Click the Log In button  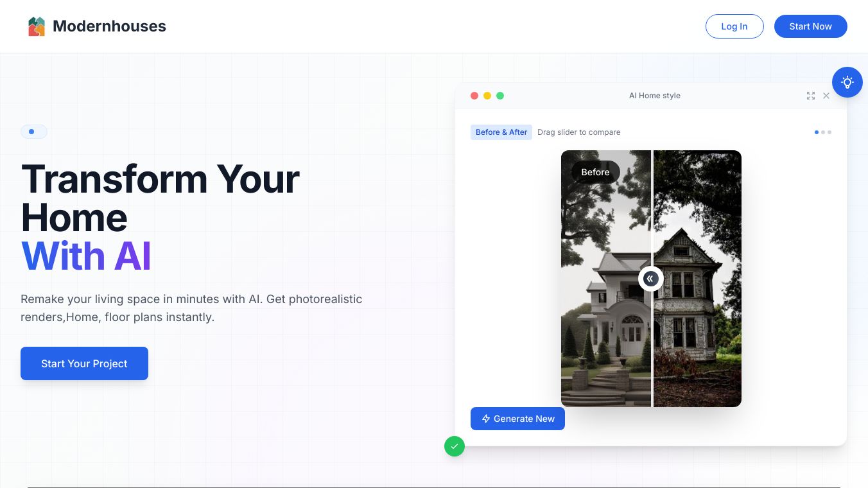(x=734, y=26)
